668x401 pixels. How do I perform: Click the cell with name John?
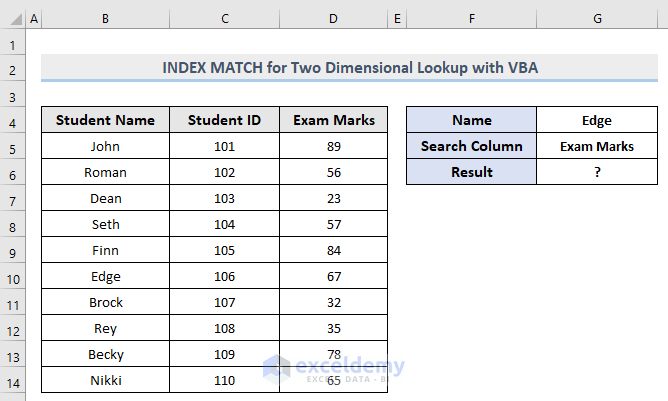point(105,146)
